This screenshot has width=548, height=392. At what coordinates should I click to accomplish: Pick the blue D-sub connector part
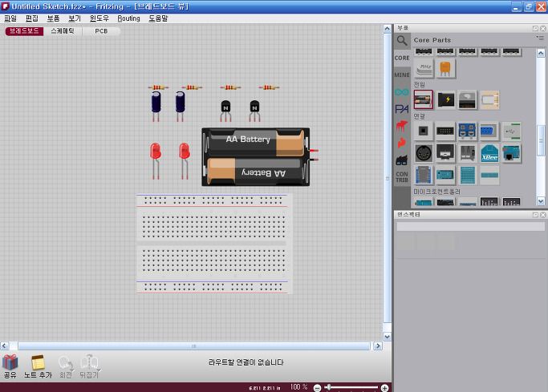tap(489, 131)
